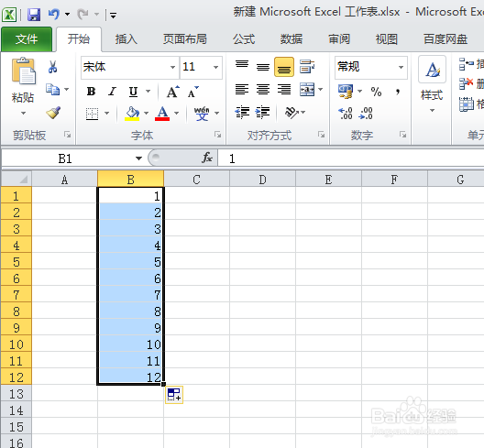The width and height of the screenshot is (484, 448).
Task: Open the 数字 dialog launcher
Action: click(402, 135)
